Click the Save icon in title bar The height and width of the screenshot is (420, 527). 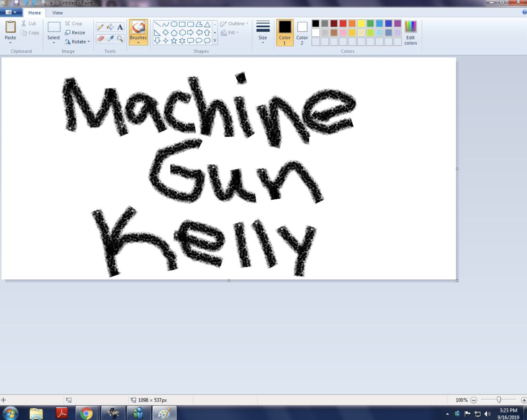point(16,3)
